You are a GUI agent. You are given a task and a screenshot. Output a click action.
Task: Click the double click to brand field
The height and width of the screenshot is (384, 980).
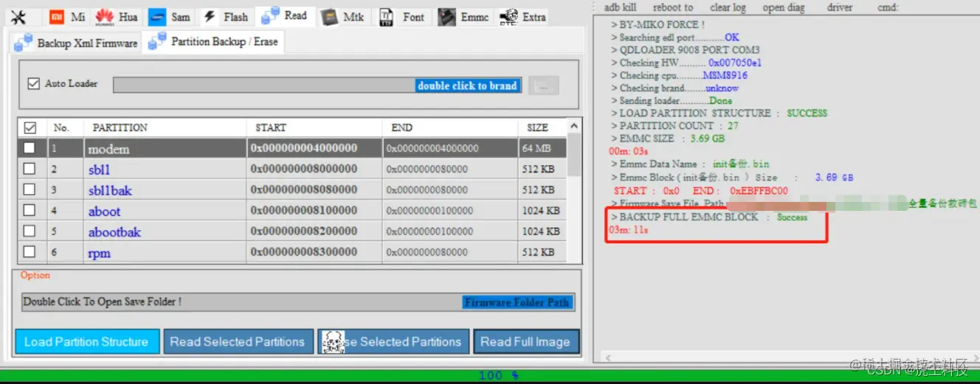(x=317, y=85)
